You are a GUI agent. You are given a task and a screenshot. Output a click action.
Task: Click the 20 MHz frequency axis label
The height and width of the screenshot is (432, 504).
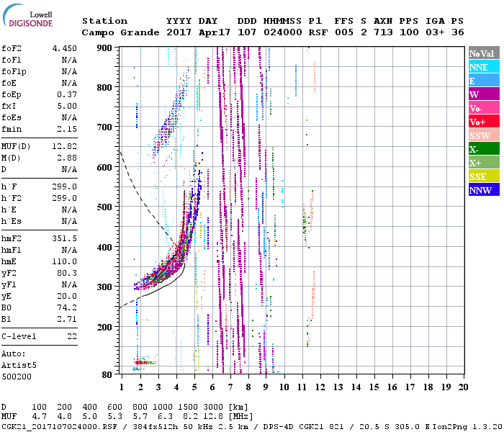pos(463,387)
